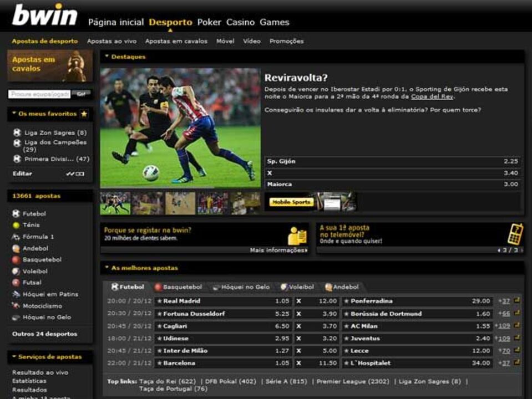Screen dimensions: 532x399
Task: Select the Ténis ball icon
Action: pyautogui.click(x=17, y=225)
